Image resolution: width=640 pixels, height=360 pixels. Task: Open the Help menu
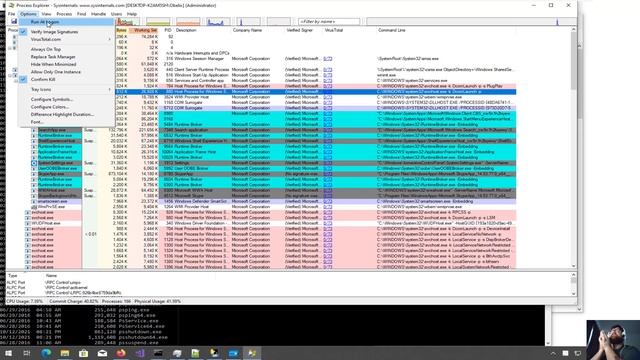(x=132, y=14)
